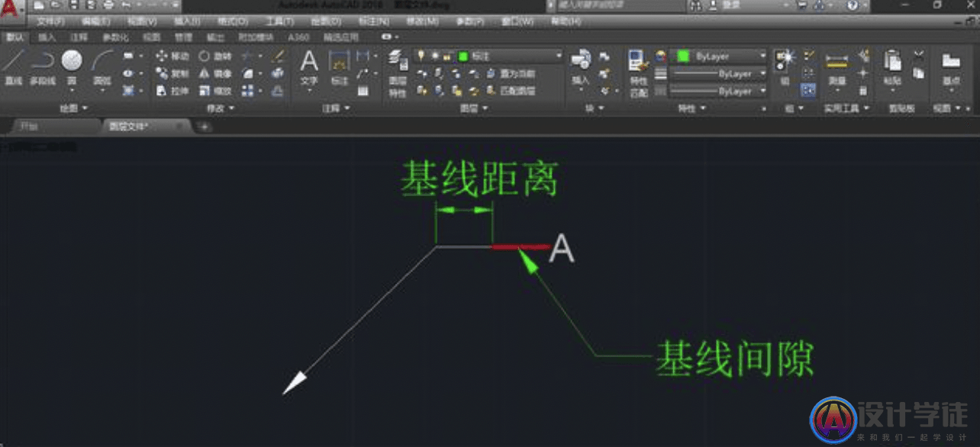The image size is (980, 447).
Task: Expand the 实用工具 (Utilities) panel title
Action: pos(846,109)
